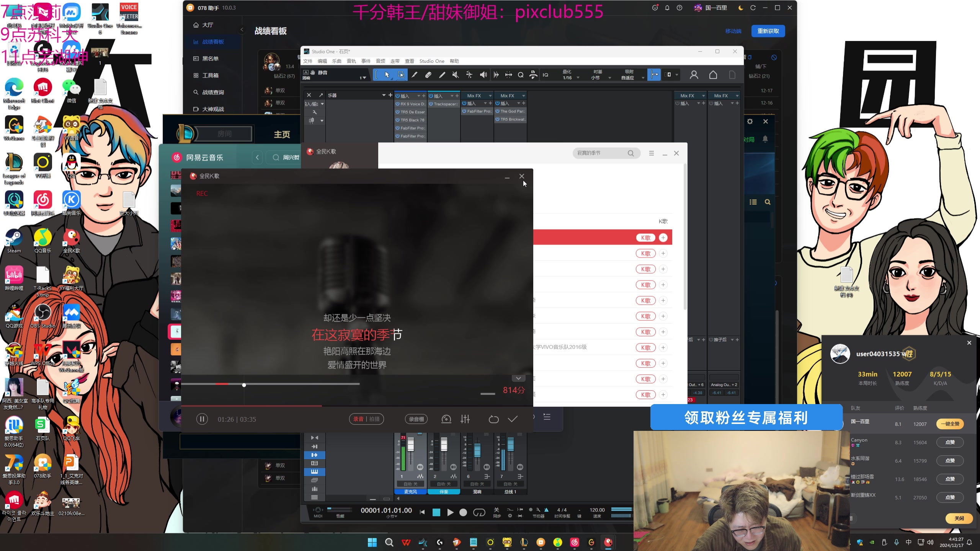This screenshot has height=551, width=980.
Task: Select the Listen (speaker) tool in Studio One
Action: 483,75
